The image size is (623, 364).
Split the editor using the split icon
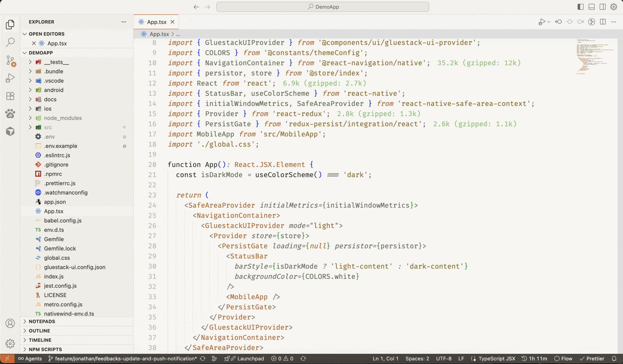[603, 22]
